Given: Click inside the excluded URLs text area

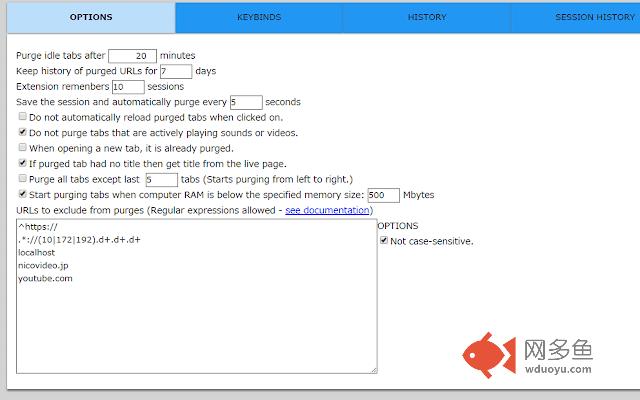Looking at the screenshot, I should [197, 296].
